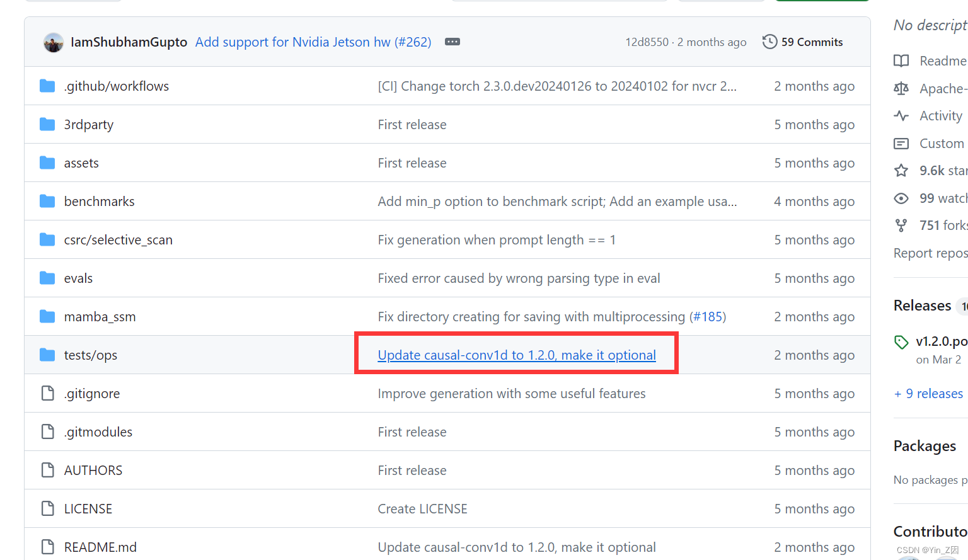Open the mamba_ssm folder

[x=100, y=316]
